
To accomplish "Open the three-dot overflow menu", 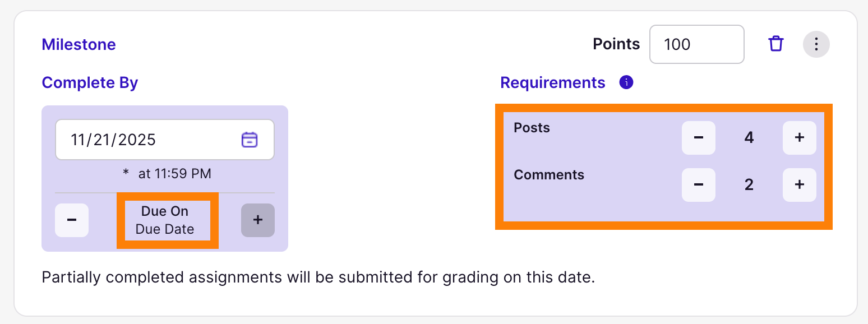I will [816, 44].
